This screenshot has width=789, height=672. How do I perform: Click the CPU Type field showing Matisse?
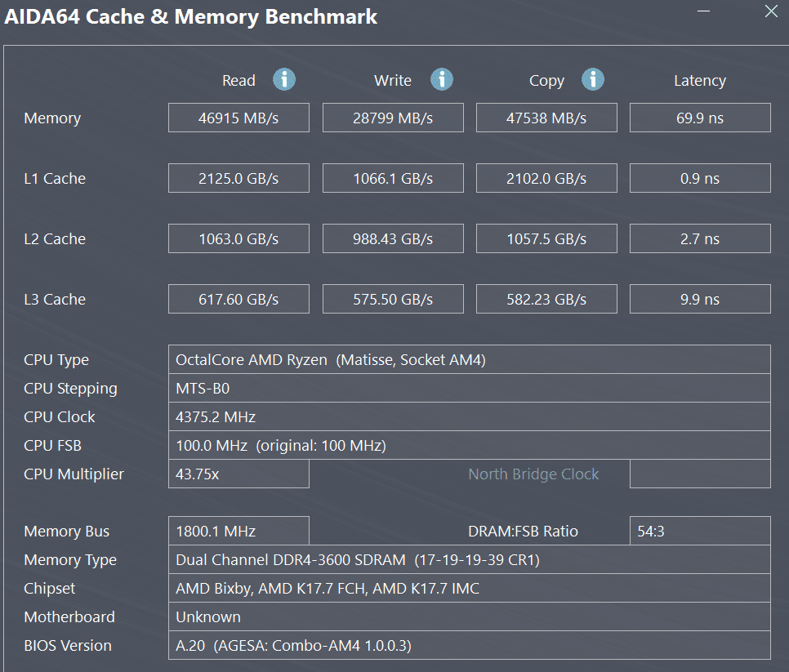pos(469,359)
